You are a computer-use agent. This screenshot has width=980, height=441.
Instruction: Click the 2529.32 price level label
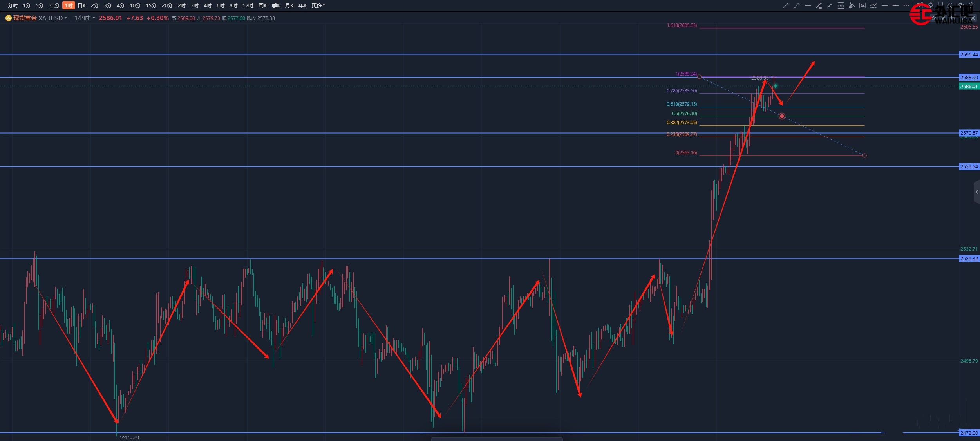tap(969, 258)
